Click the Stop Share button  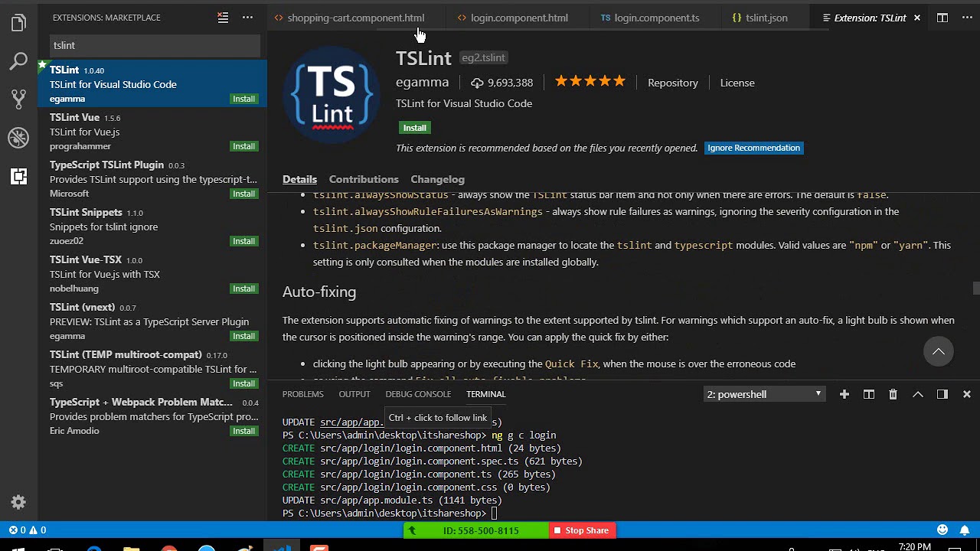click(x=582, y=530)
